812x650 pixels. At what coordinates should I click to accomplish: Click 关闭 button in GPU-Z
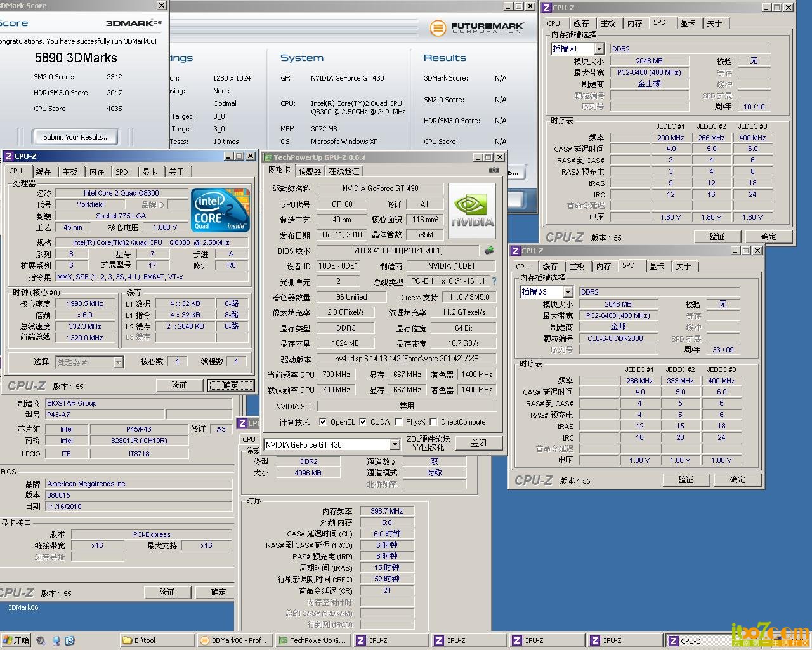pyautogui.click(x=479, y=443)
